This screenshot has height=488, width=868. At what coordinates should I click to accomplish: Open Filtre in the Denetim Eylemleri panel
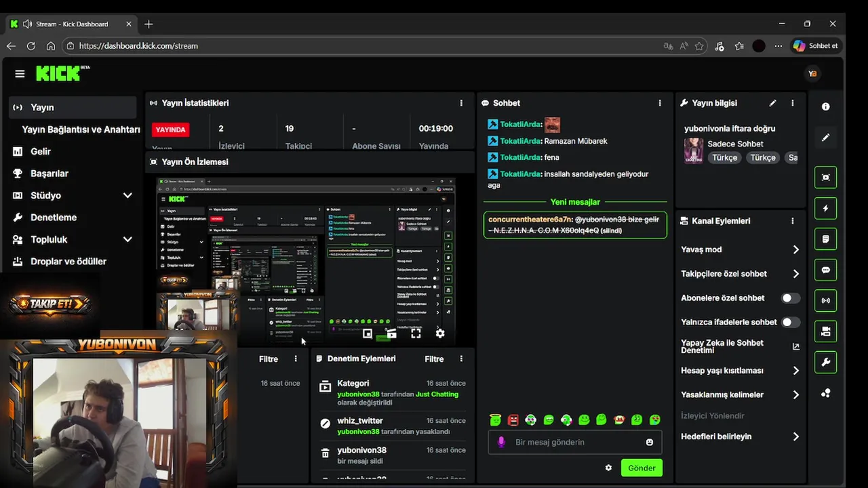point(434,359)
